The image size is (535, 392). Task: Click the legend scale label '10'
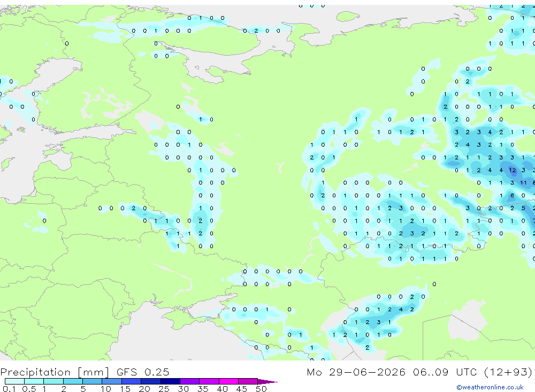click(105, 389)
